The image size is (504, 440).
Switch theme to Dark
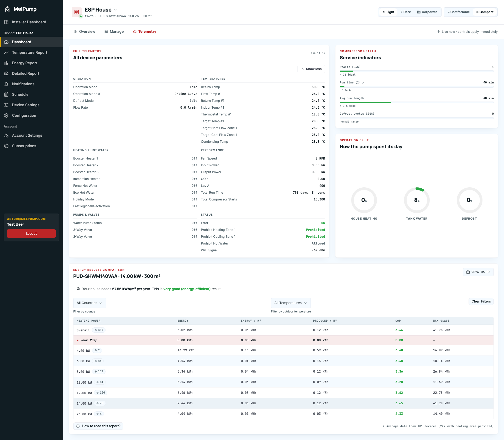406,12
